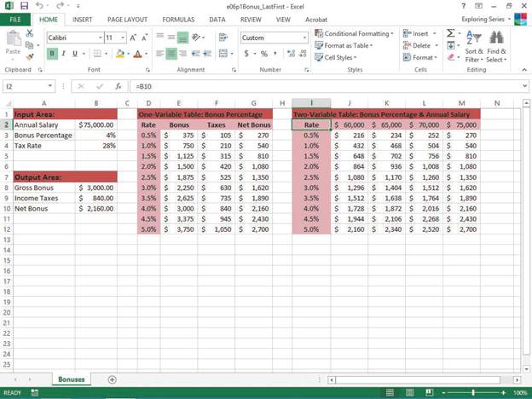Open the Clear eraser icon

(451, 57)
